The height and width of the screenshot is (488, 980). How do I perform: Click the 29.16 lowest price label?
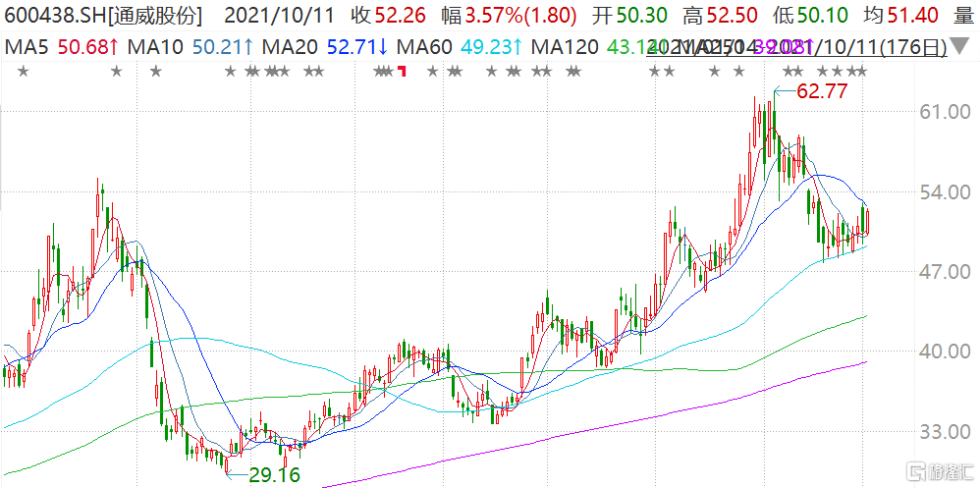(x=274, y=473)
